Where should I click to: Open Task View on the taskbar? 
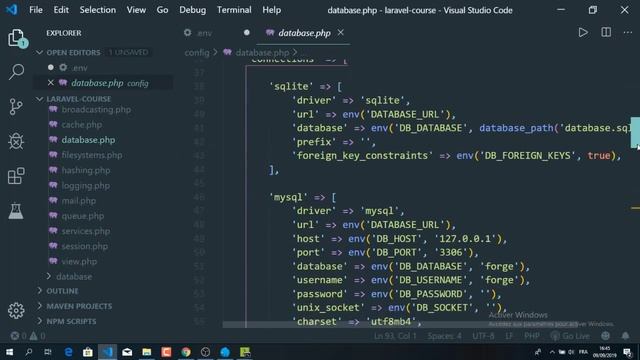coord(48,352)
